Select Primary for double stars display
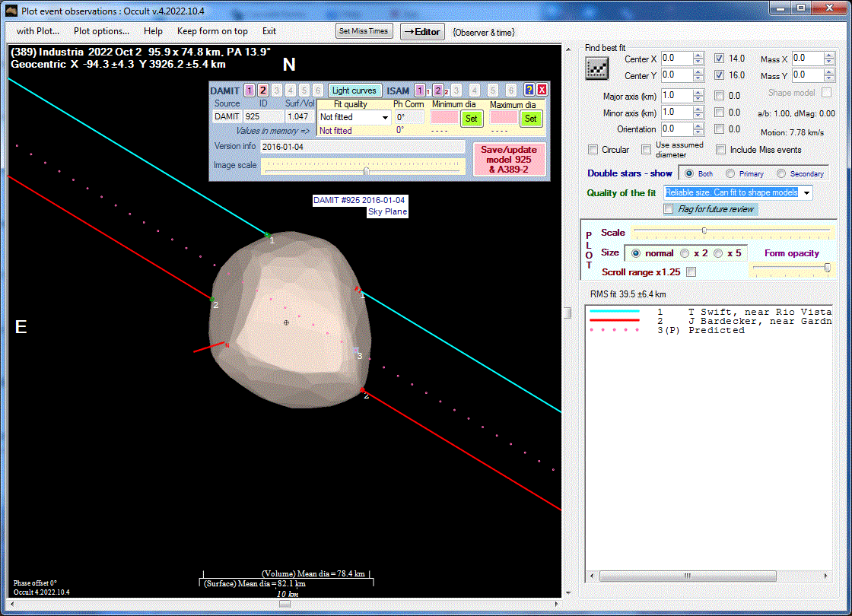Image resolution: width=852 pixels, height=616 pixels. (731, 173)
